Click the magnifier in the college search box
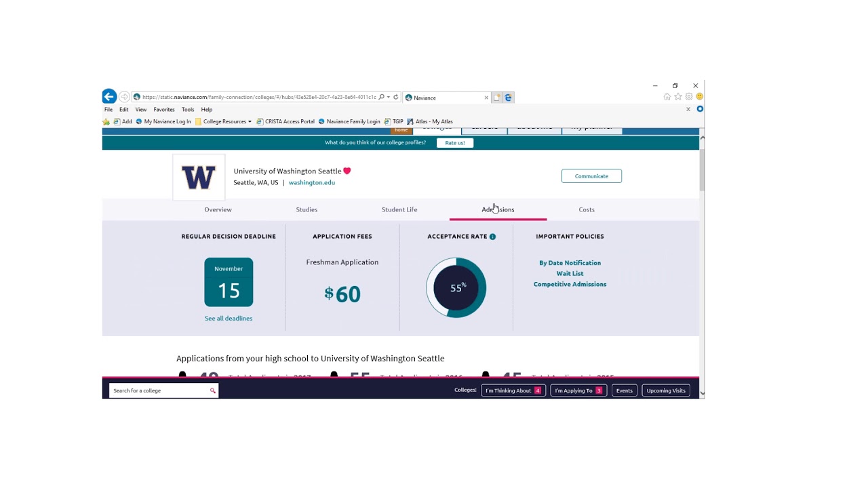 (212, 390)
